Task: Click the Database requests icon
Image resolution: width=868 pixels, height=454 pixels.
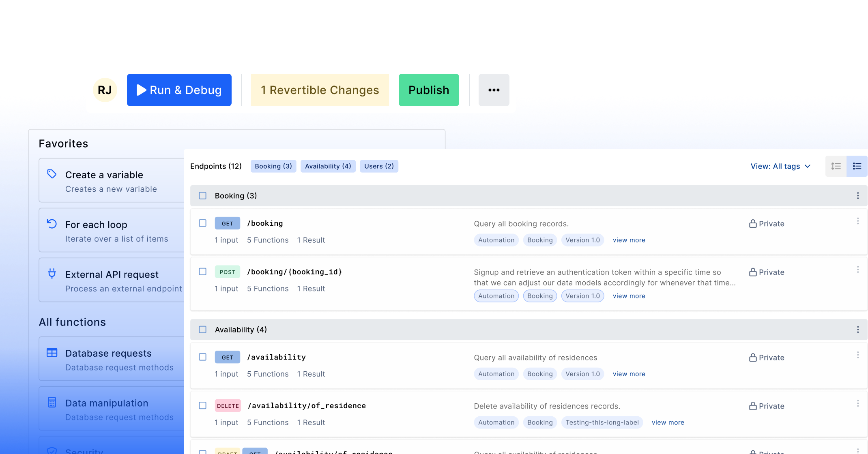Action: [52, 352]
